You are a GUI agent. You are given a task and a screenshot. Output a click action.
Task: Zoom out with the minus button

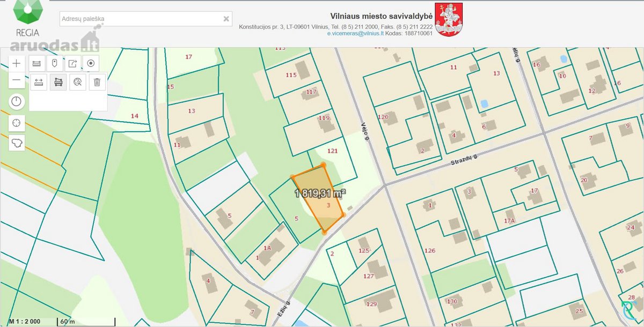(x=17, y=80)
